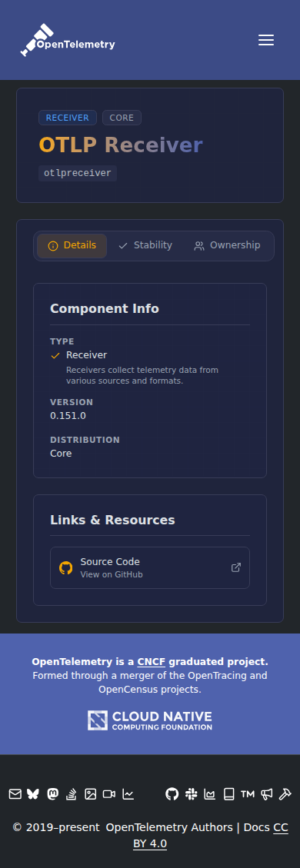Switch to the Stability tab
The width and height of the screenshot is (300, 868).
(x=145, y=246)
